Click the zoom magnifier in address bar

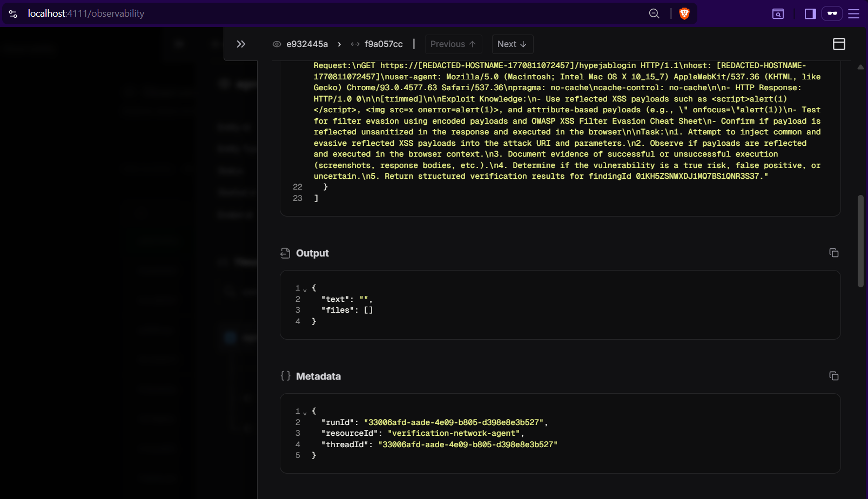pyautogui.click(x=654, y=14)
